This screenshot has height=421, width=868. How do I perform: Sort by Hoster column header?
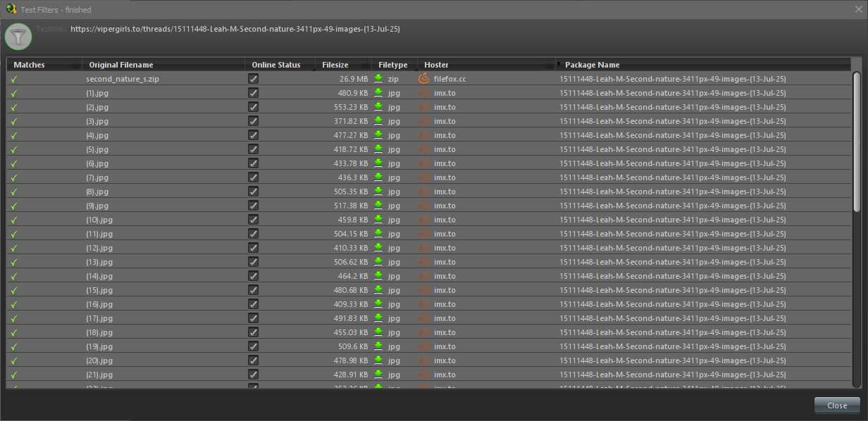click(x=486, y=65)
